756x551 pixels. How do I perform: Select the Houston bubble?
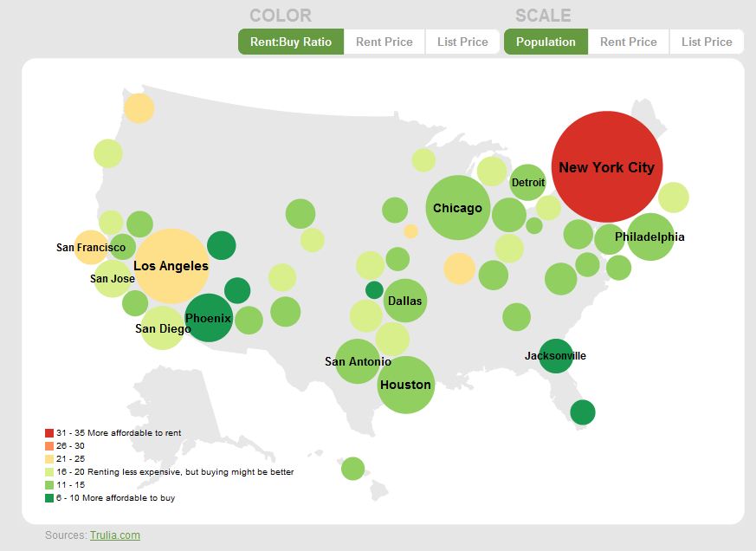405,384
